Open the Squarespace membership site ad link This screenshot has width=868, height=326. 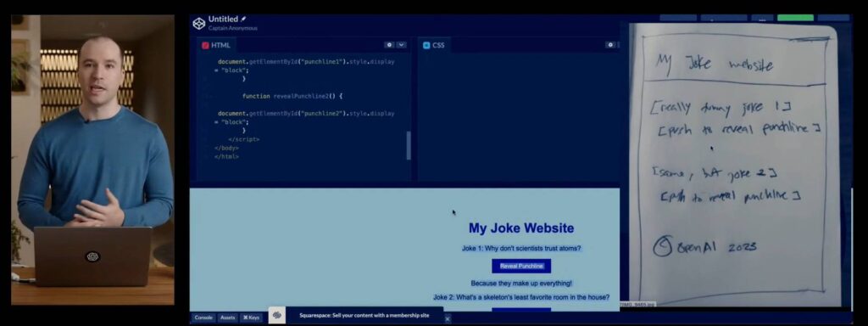[364, 316]
